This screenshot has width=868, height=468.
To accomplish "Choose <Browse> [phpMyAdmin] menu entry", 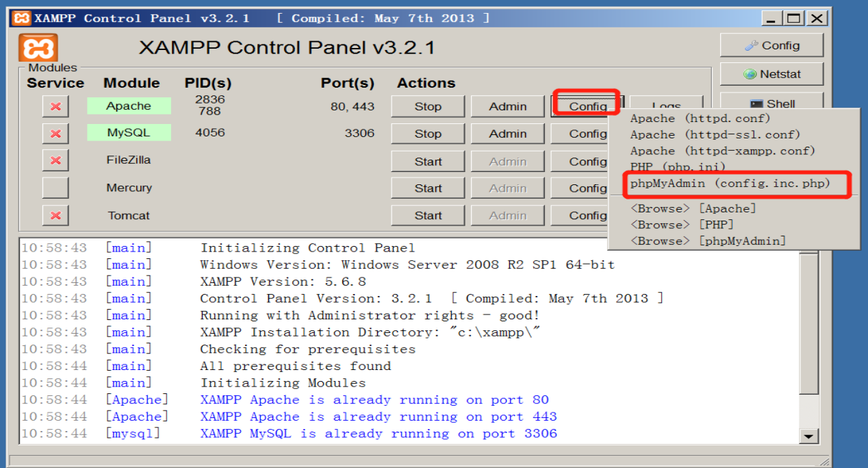I will (x=707, y=241).
